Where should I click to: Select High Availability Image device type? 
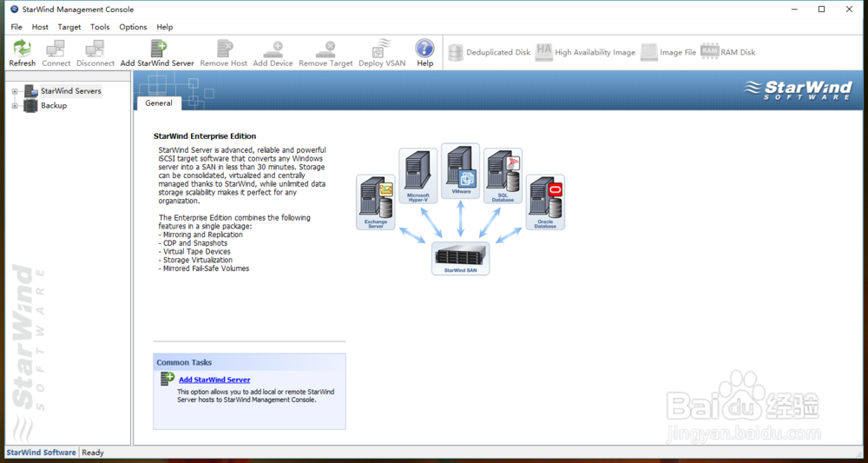[586, 52]
